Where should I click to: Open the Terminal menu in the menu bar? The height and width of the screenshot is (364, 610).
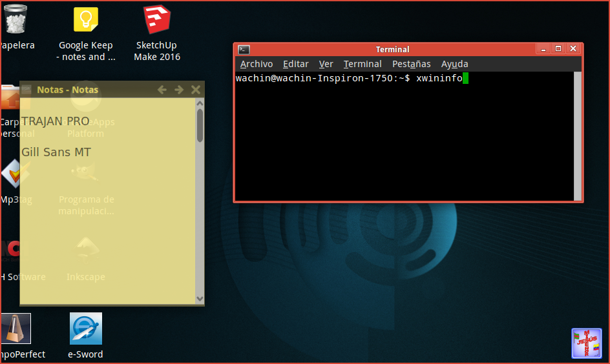[x=363, y=64]
